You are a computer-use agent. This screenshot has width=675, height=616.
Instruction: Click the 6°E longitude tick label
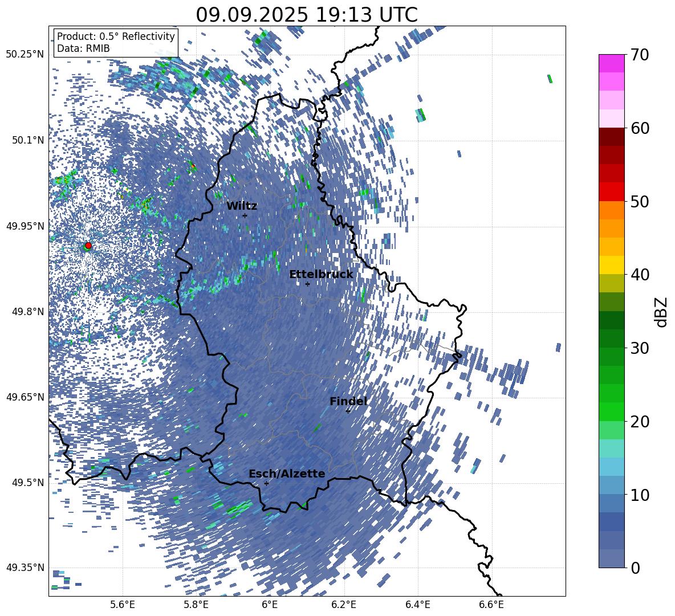270,605
